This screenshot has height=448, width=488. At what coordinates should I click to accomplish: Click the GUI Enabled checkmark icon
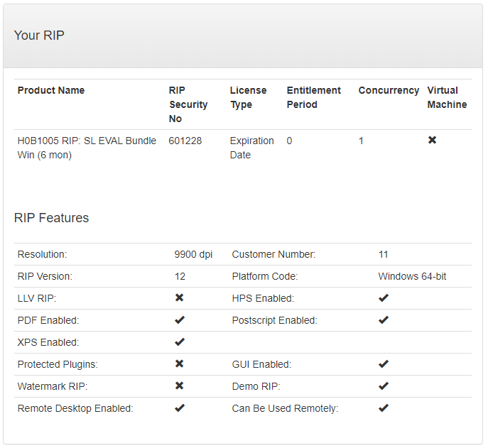[x=384, y=364]
